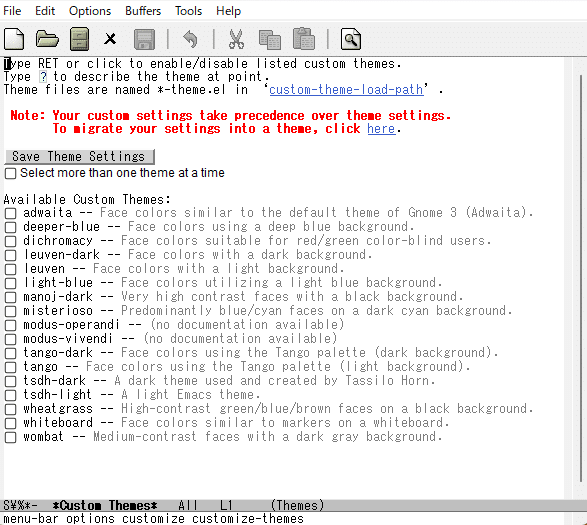Click the 'tango-dark' theme name text
This screenshot has width=587, height=525.
[x=58, y=353]
